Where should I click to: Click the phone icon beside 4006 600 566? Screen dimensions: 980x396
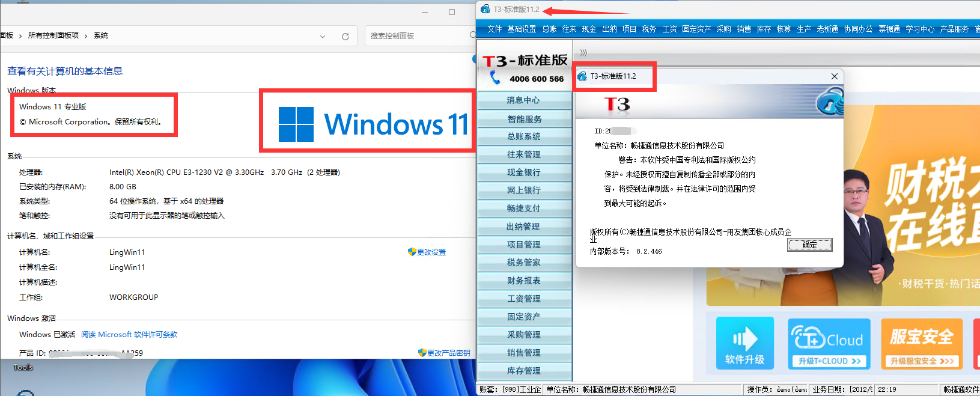click(x=495, y=77)
